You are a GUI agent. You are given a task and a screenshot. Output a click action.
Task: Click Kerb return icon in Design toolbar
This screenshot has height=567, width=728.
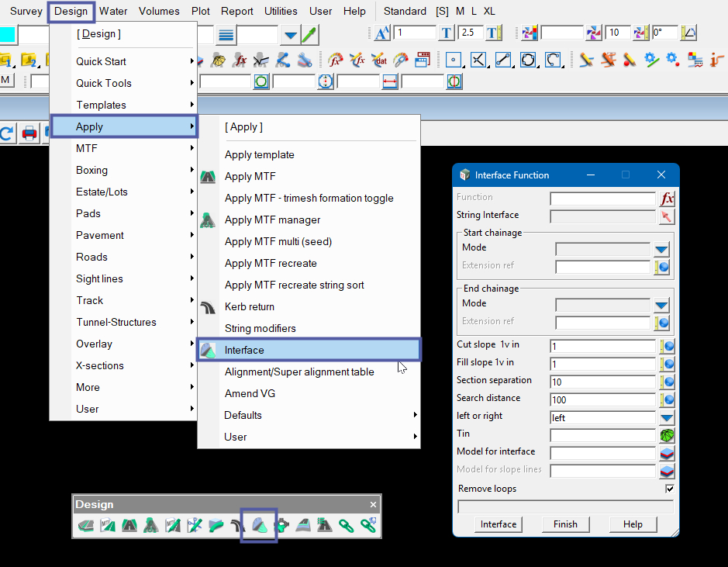click(x=238, y=526)
